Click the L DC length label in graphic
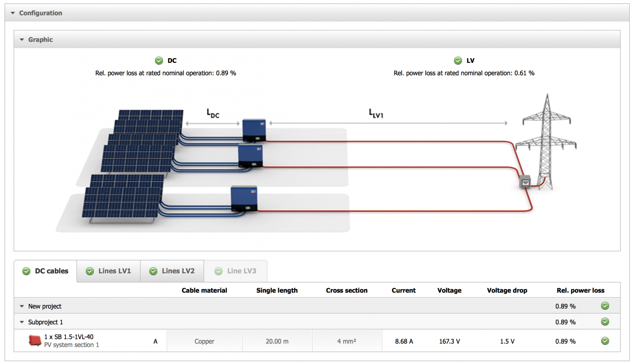Screen dimensions: 636x364 tap(213, 113)
